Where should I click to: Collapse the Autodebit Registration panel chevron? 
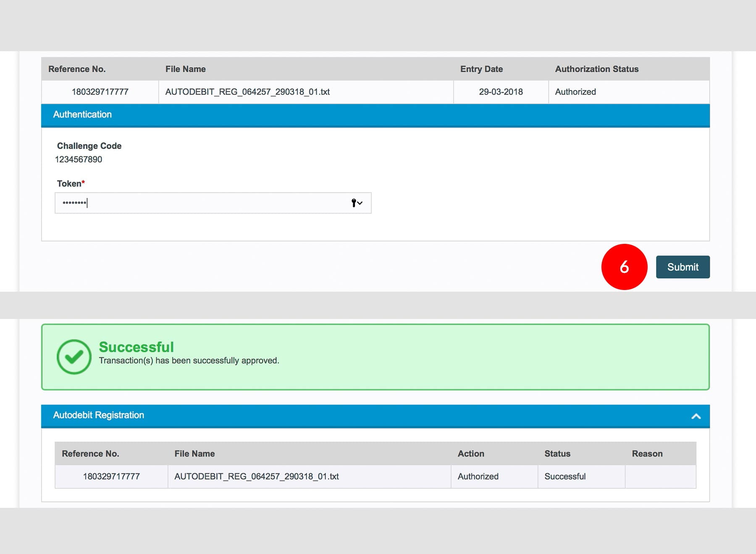(x=696, y=416)
